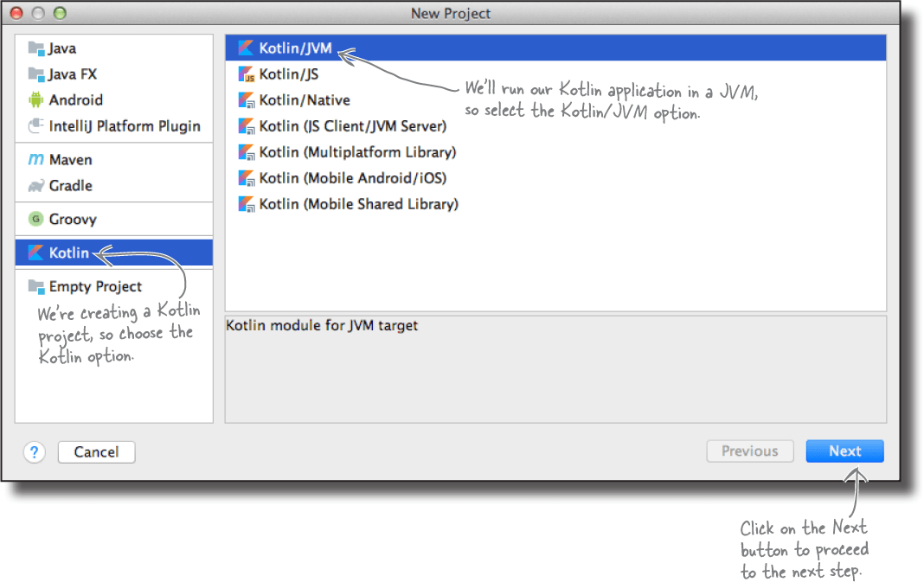Click the IntelliJ Platform Plugin icon
The width and height of the screenshot is (924, 582).
[36, 125]
